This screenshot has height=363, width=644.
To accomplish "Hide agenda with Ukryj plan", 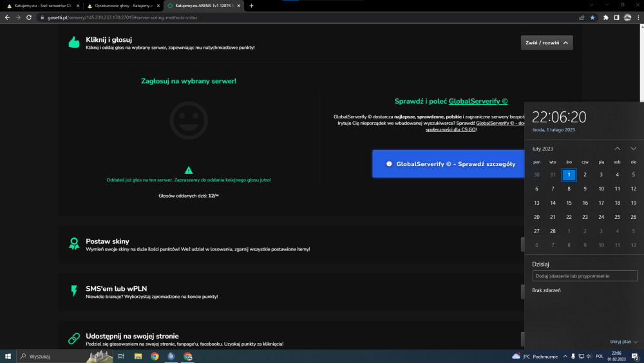I will coord(623,342).
